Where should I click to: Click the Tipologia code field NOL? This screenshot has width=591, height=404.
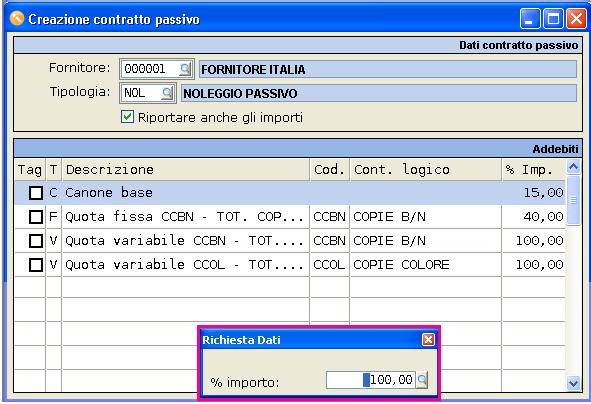(141, 93)
